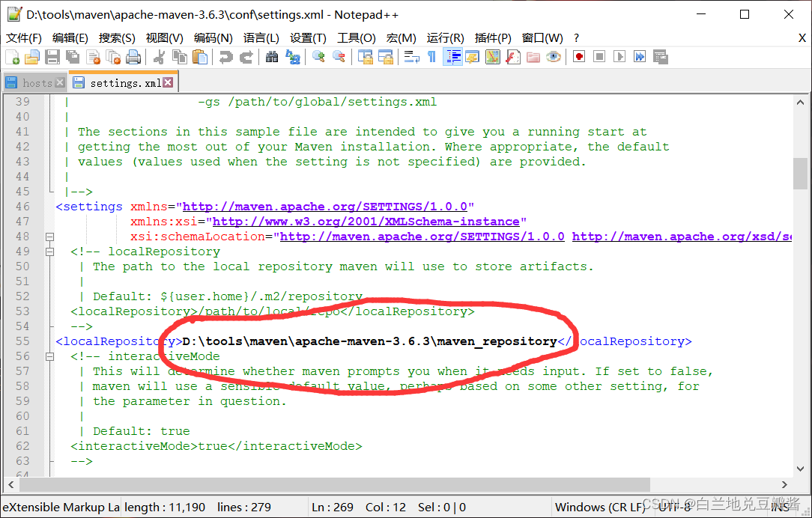This screenshot has height=518, width=812.
Task: Open the 编码(N) menu
Action: [213, 37]
